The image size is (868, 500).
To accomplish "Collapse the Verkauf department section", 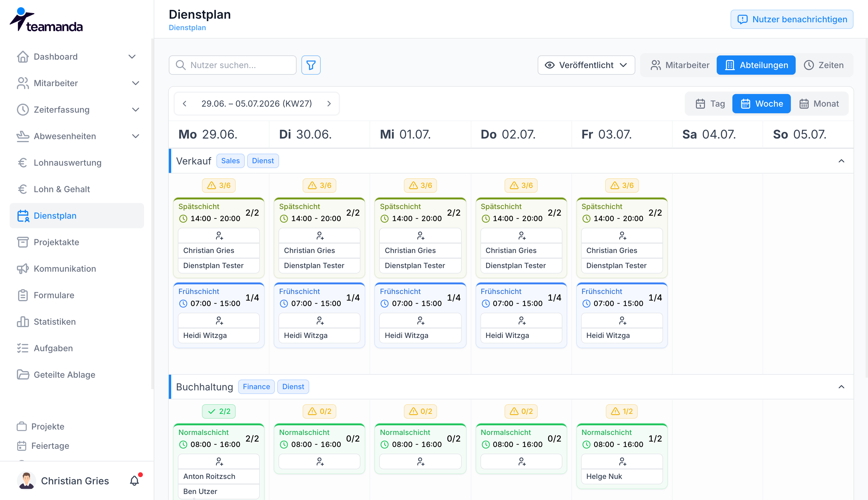I will point(841,161).
